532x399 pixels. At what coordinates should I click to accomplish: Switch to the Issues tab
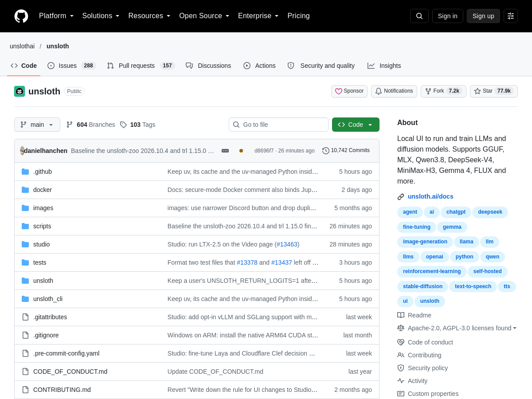click(72, 66)
